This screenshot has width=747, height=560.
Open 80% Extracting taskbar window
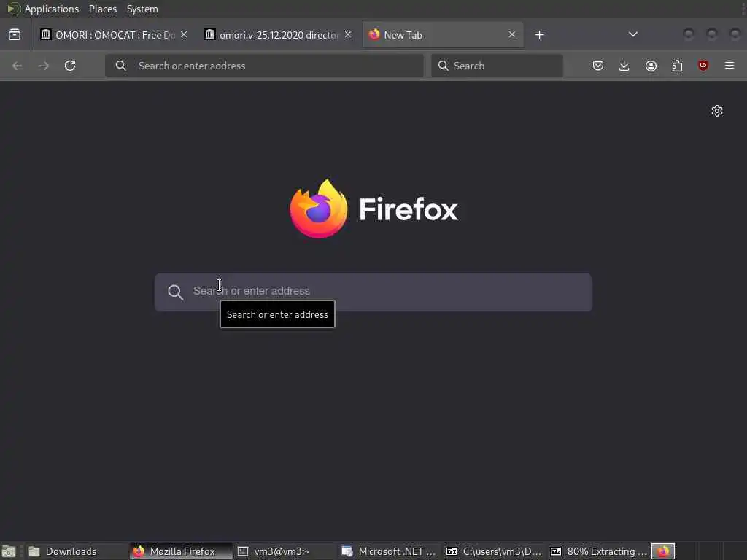(598, 551)
